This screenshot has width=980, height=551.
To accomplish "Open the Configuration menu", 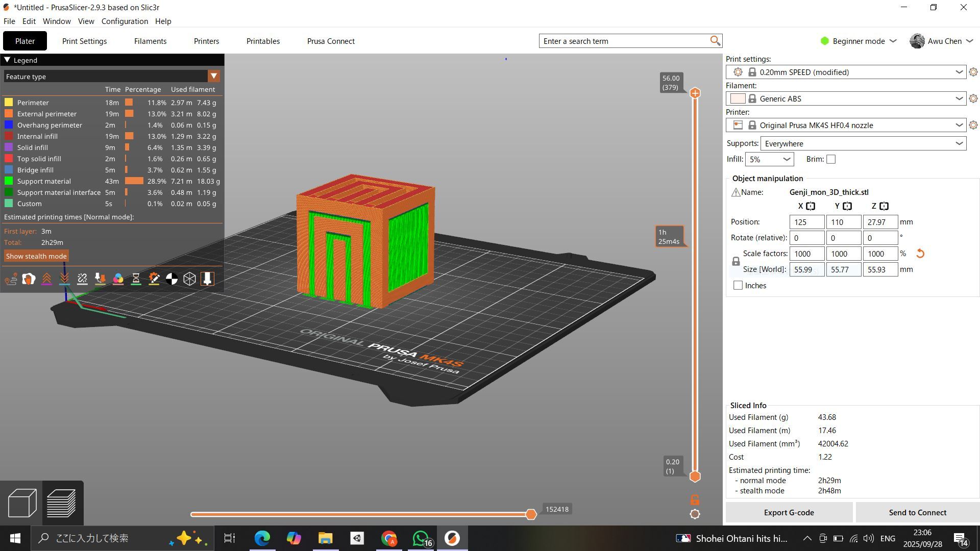I will tap(125, 21).
